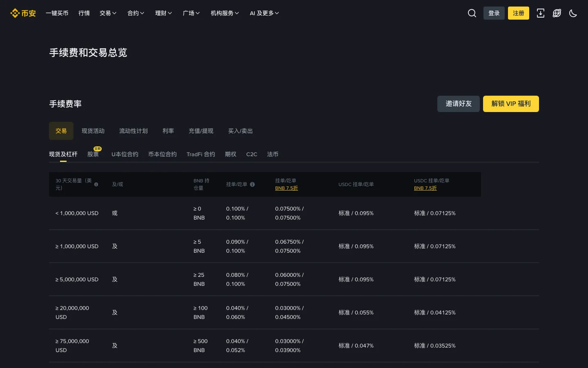This screenshot has height=368, width=588.
Task: Click the '≥ 500 BNB' holding cell
Action: click(200, 346)
